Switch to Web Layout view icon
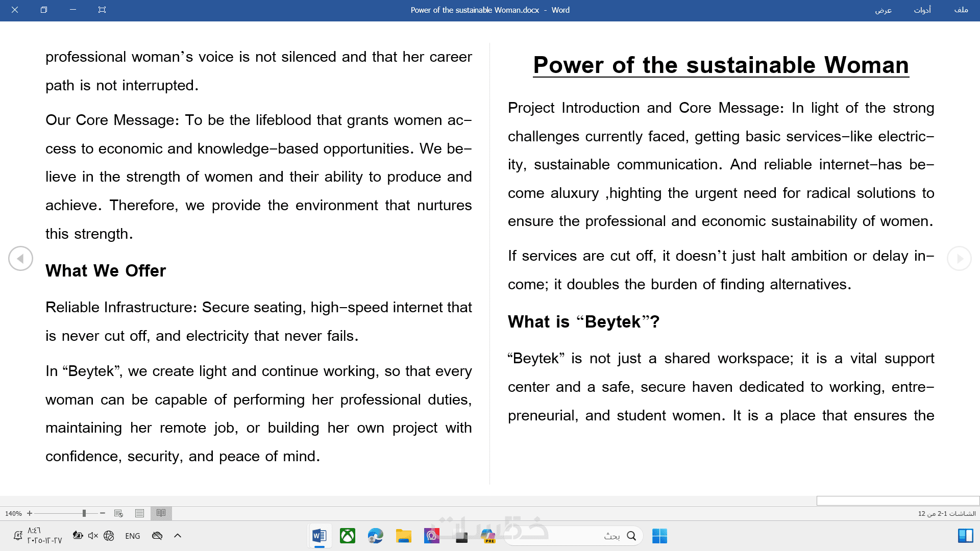The height and width of the screenshot is (551, 980). (x=118, y=513)
